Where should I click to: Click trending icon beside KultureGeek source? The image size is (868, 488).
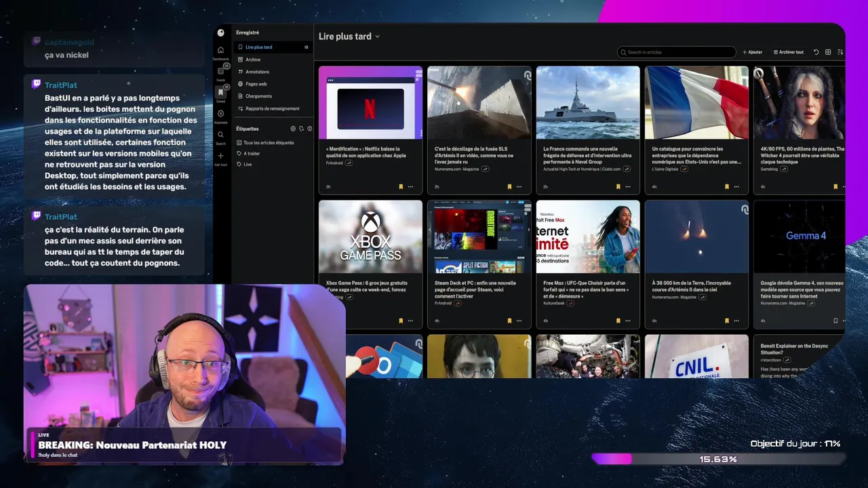[572, 303]
